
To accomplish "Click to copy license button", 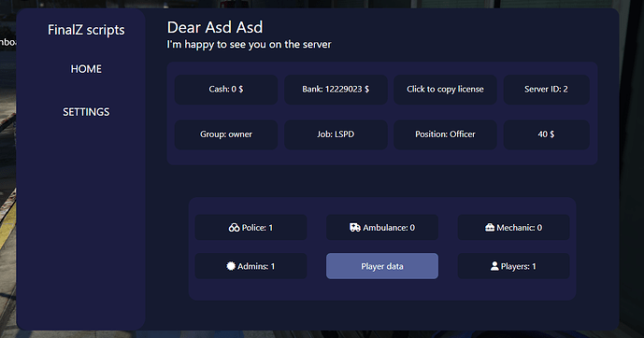I will coord(445,89).
